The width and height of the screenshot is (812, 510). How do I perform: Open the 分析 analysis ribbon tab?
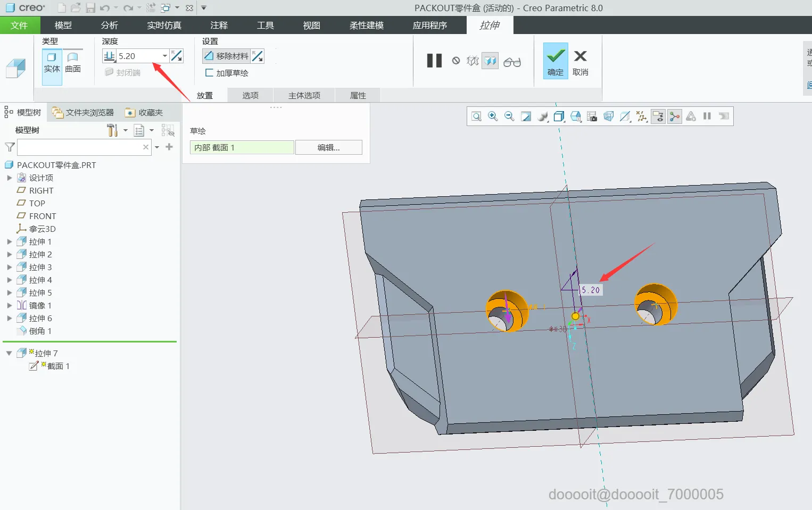[109, 25]
